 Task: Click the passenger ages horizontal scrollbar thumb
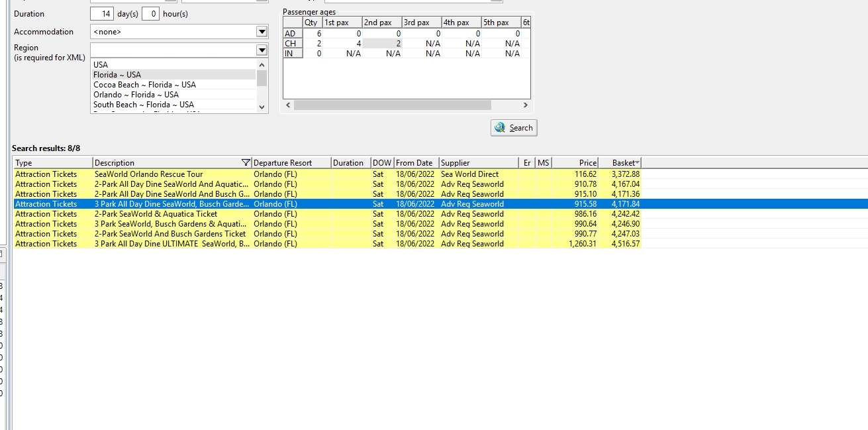[393, 105]
